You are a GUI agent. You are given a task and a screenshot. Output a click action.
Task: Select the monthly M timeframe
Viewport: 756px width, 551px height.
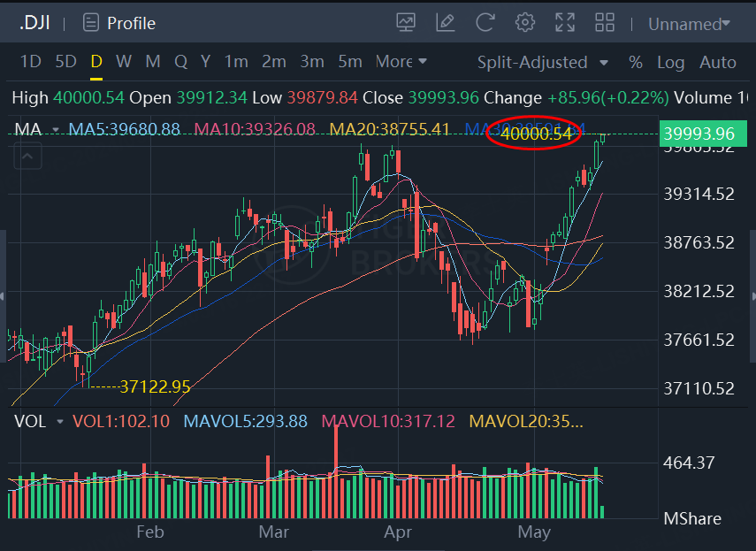(x=153, y=62)
